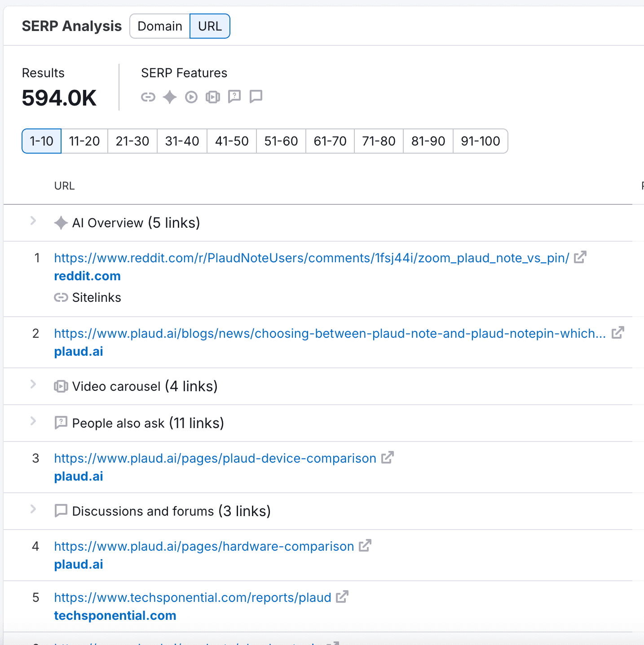
Task: Go to results 61-70
Action: 330,141
